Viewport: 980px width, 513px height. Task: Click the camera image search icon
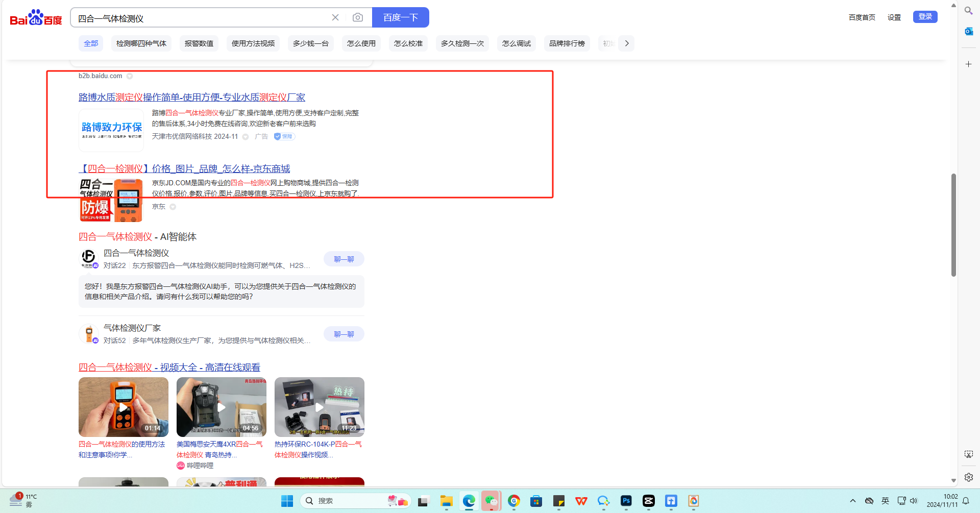[x=358, y=17]
